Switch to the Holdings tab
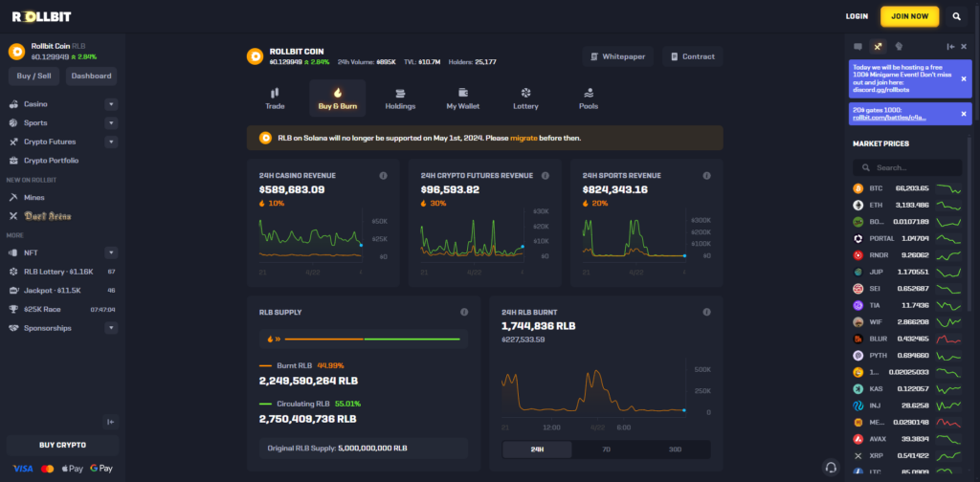This screenshot has width=980, height=482. pos(400,99)
